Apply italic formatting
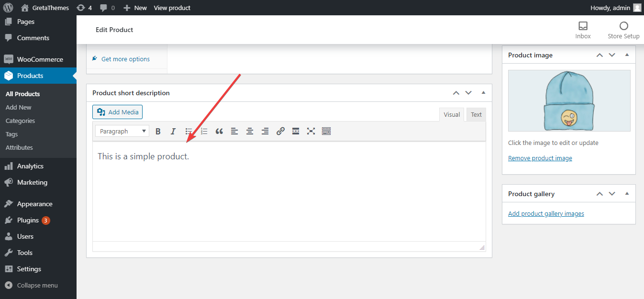 click(173, 131)
